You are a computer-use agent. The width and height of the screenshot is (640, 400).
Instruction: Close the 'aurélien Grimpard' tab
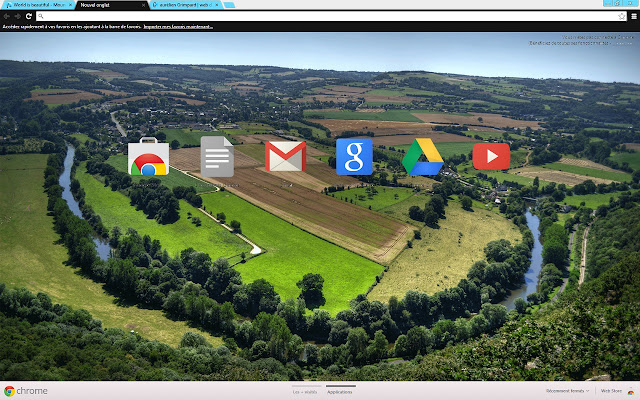(x=217, y=5)
